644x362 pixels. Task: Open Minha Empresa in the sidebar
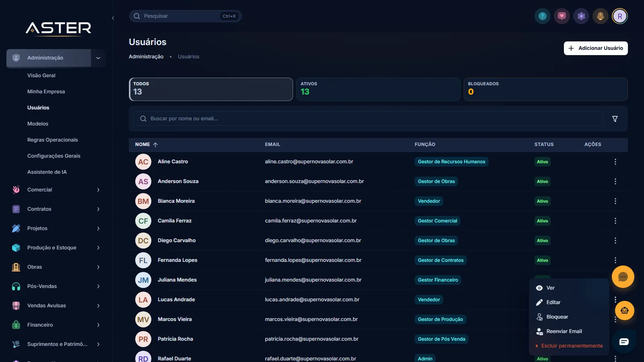pyautogui.click(x=46, y=92)
